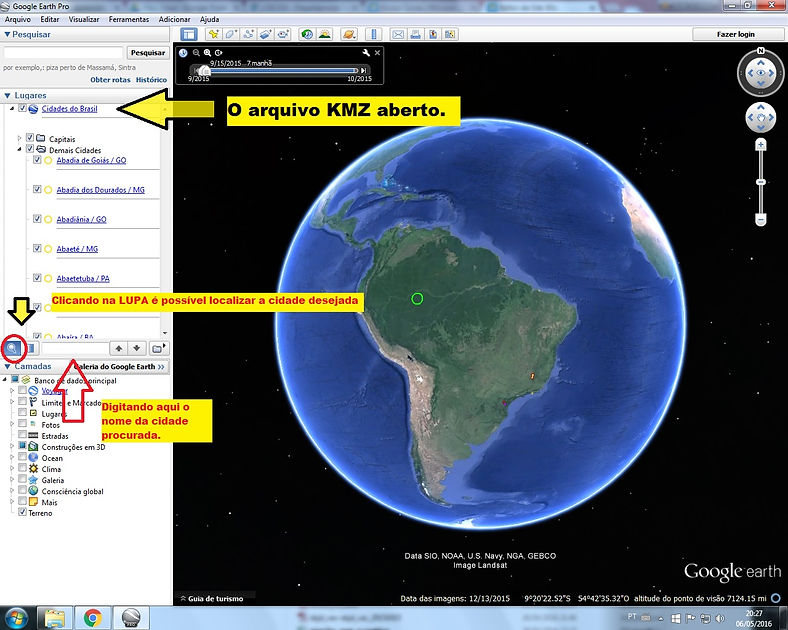Click the Save Image icon
Image resolution: width=788 pixels, height=630 pixels.
[x=433, y=34]
